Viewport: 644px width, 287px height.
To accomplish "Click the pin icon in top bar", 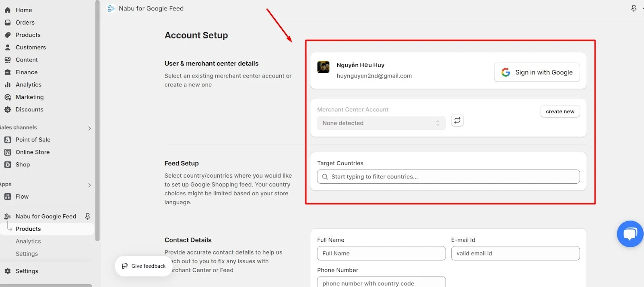I will (x=634, y=8).
